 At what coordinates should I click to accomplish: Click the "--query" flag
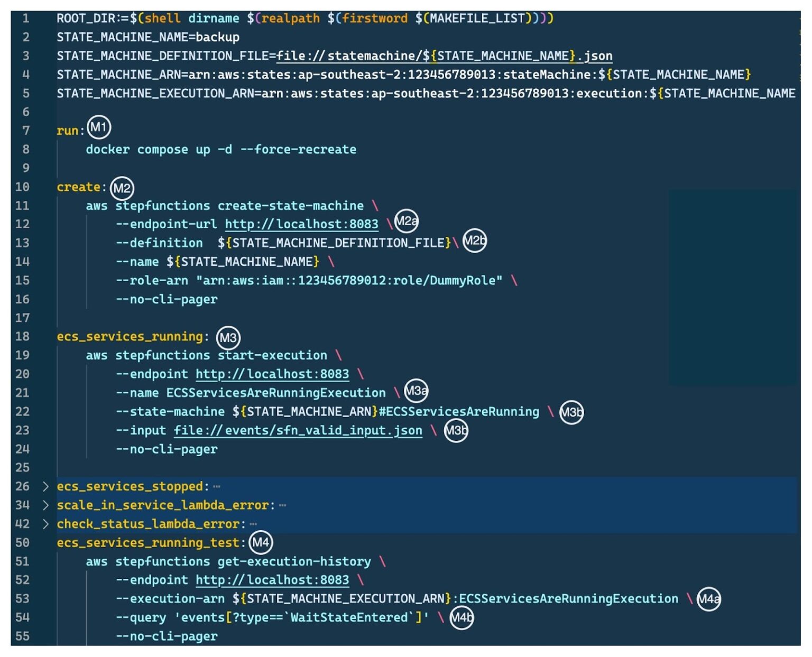pyautogui.click(x=141, y=618)
